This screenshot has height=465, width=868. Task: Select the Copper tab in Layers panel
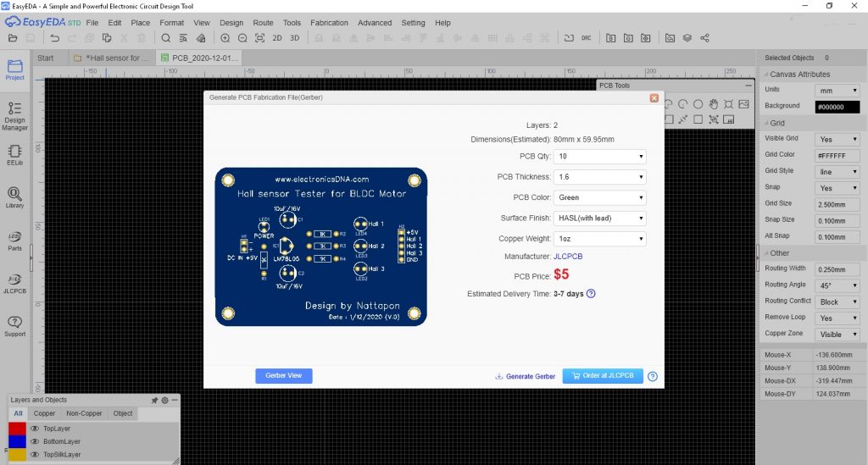pyautogui.click(x=44, y=413)
